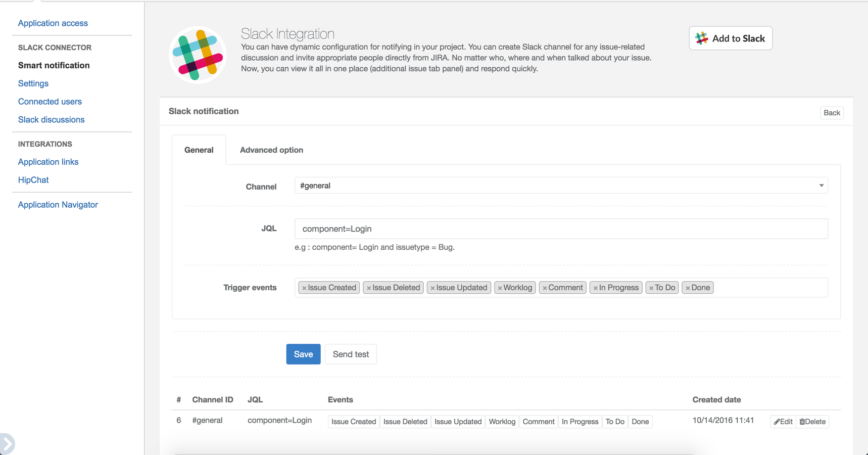Save the Slack notification
This screenshot has height=455, width=868.
pos(304,354)
